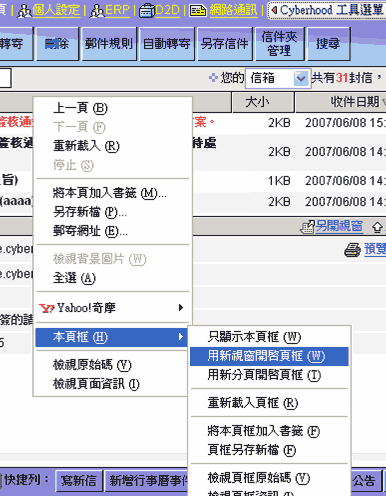Open the 信箱 mailbox dropdown
386x496 pixels.
[278, 78]
